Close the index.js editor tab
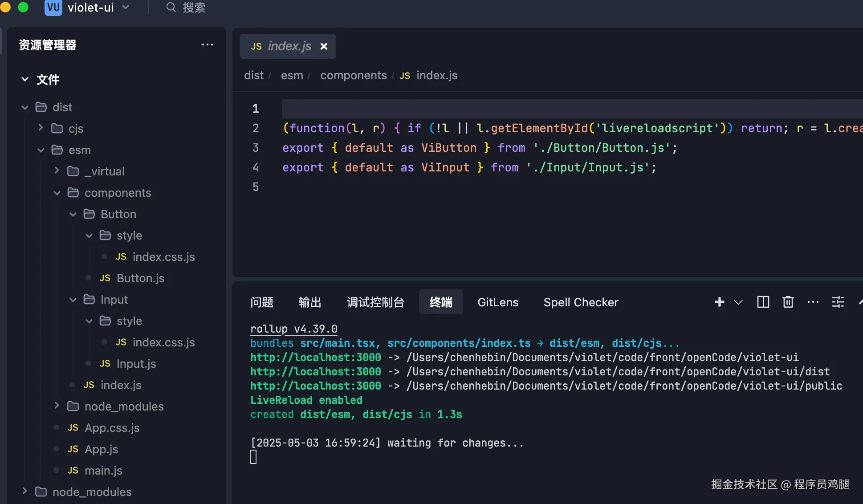 tap(324, 46)
